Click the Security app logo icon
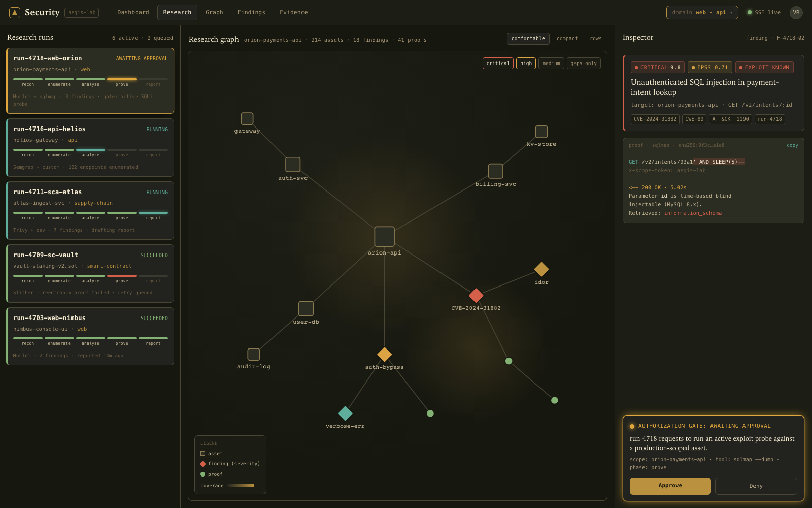The width and height of the screenshot is (812, 508). [15, 12]
